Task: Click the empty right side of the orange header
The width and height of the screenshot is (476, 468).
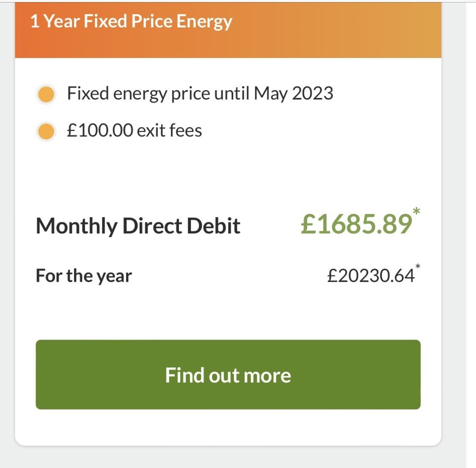Action: 360,30
